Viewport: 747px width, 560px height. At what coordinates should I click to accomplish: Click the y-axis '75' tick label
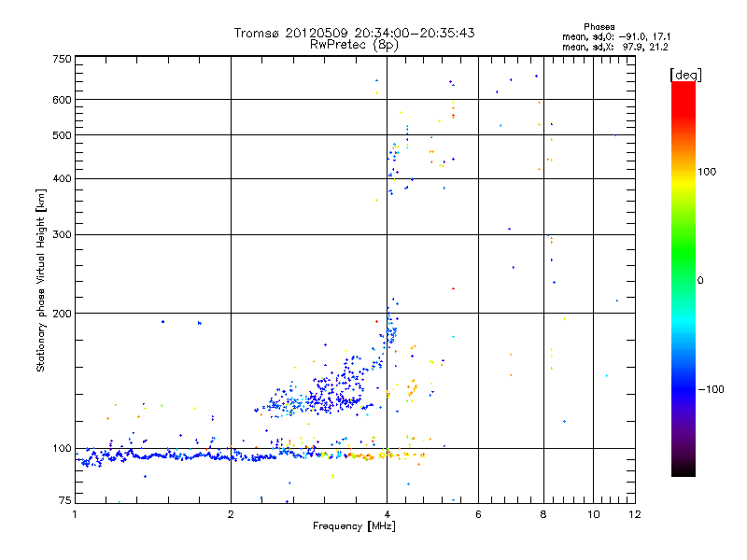pyautogui.click(x=65, y=500)
